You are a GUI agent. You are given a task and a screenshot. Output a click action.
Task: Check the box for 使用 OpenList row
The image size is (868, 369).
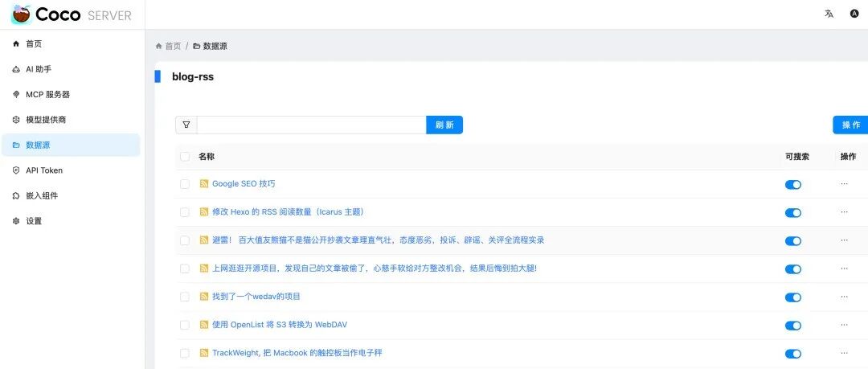tap(185, 325)
